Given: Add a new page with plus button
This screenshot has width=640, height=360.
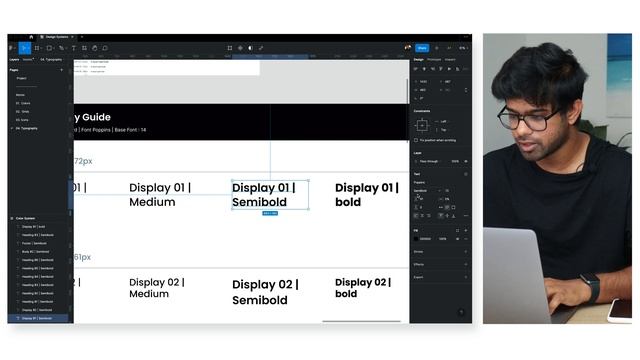Looking at the screenshot, I should click(62, 70).
